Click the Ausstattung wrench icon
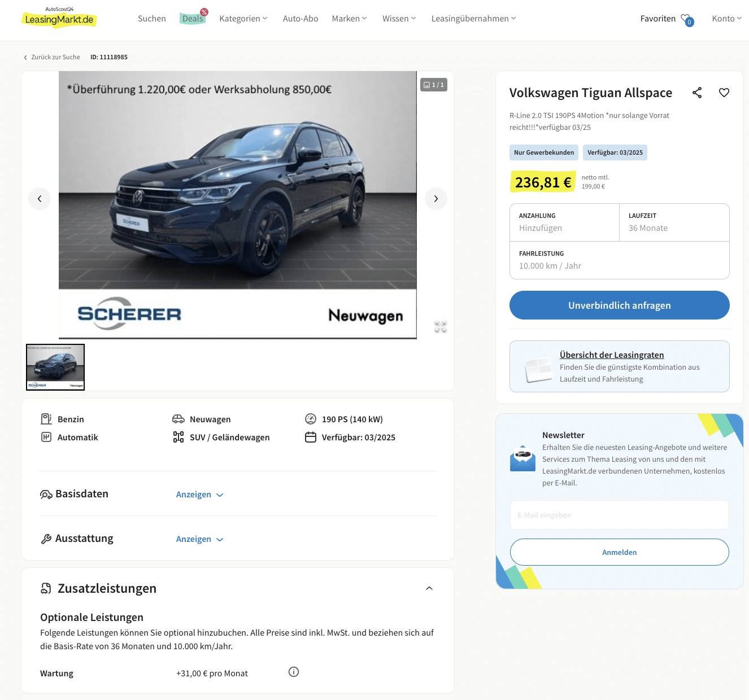749x700 pixels. (46, 539)
